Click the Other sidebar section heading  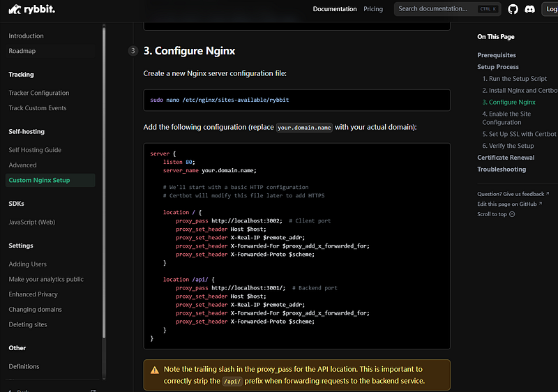click(x=17, y=348)
